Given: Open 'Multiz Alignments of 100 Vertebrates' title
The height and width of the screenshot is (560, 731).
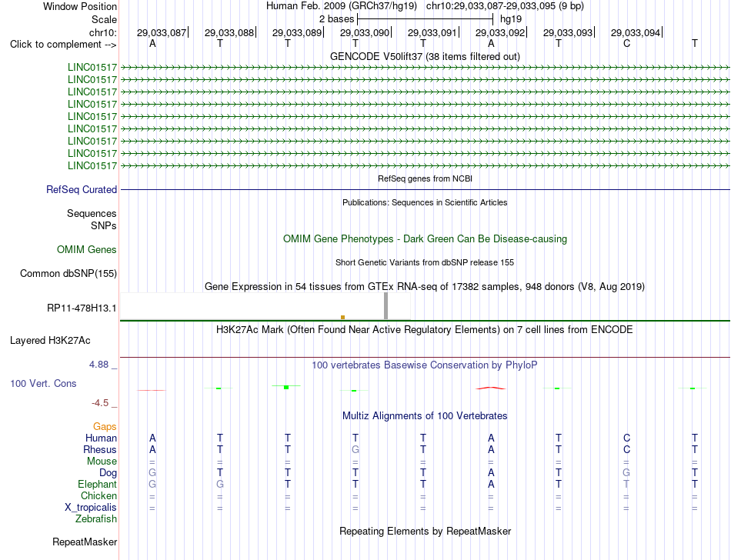Looking at the screenshot, I should click(x=425, y=416).
